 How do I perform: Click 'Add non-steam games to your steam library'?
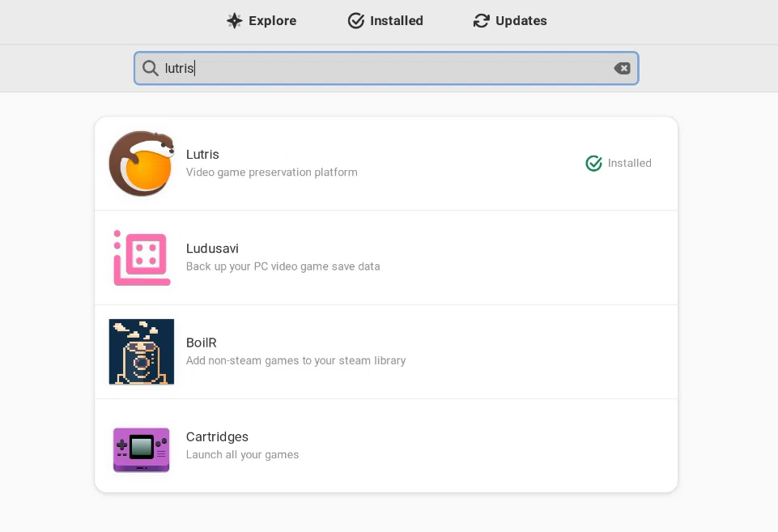click(x=296, y=361)
